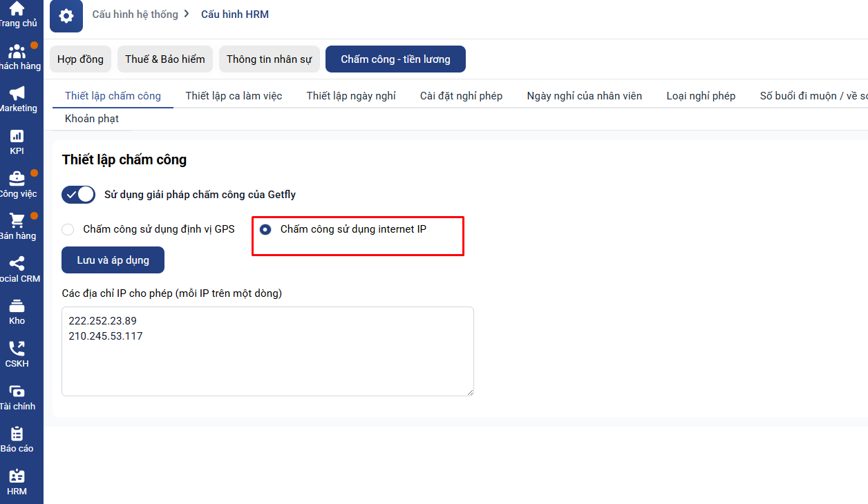Open CSKH phone support icon
This screenshot has width=868, height=504.
(17, 349)
